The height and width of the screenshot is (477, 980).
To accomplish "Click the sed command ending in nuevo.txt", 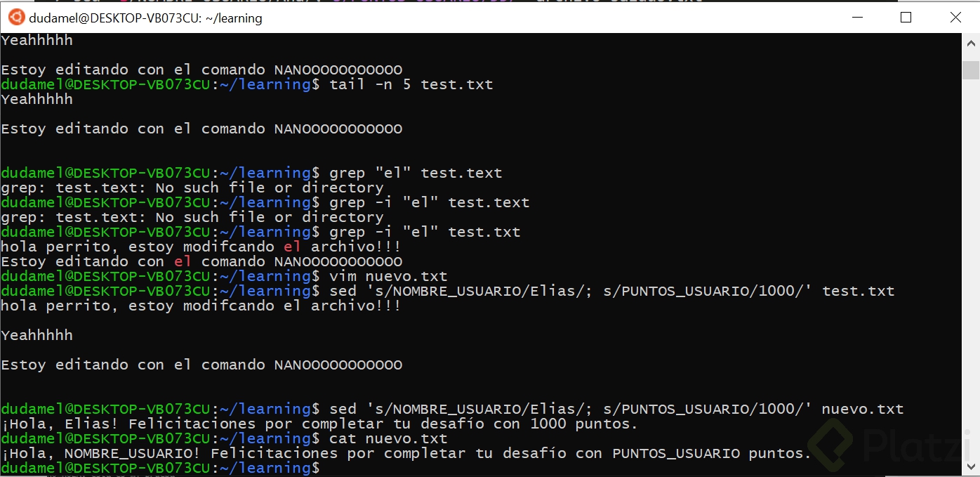I will coord(616,409).
